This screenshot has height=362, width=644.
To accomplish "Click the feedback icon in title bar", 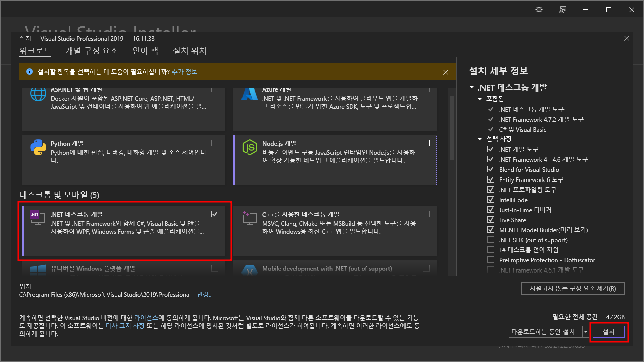I will click(x=563, y=10).
